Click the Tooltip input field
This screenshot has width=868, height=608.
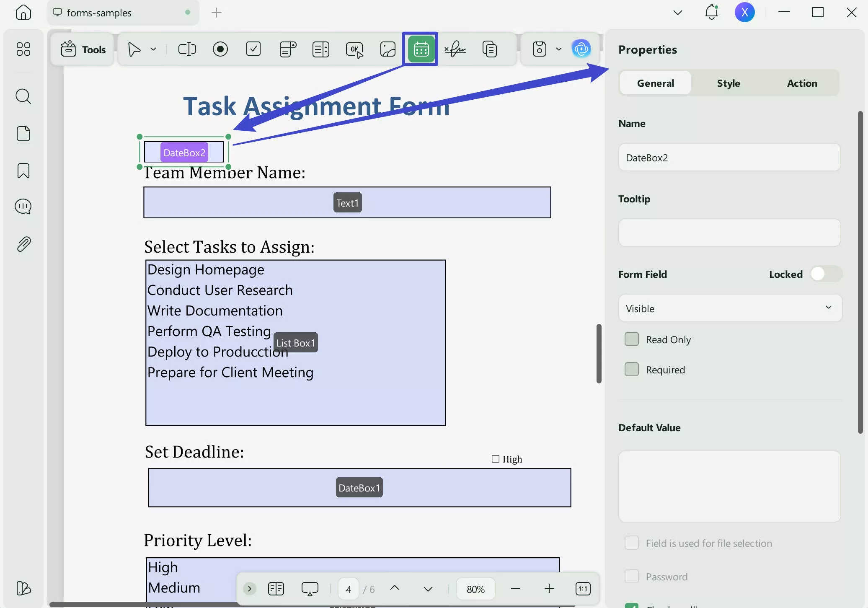pyautogui.click(x=729, y=233)
